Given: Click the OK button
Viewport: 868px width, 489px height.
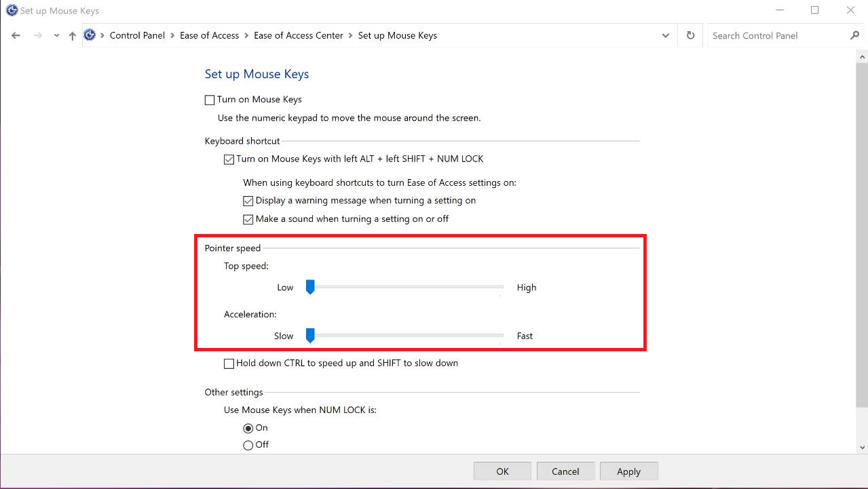Looking at the screenshot, I should pos(502,471).
